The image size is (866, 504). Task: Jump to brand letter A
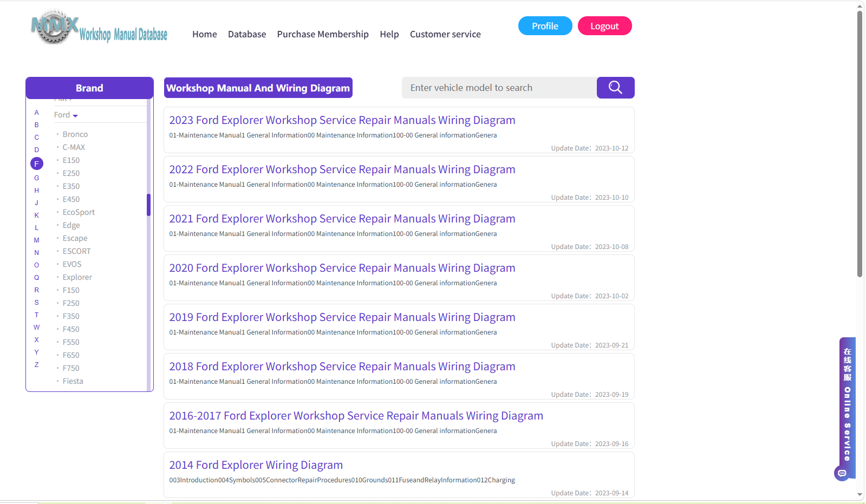point(37,113)
